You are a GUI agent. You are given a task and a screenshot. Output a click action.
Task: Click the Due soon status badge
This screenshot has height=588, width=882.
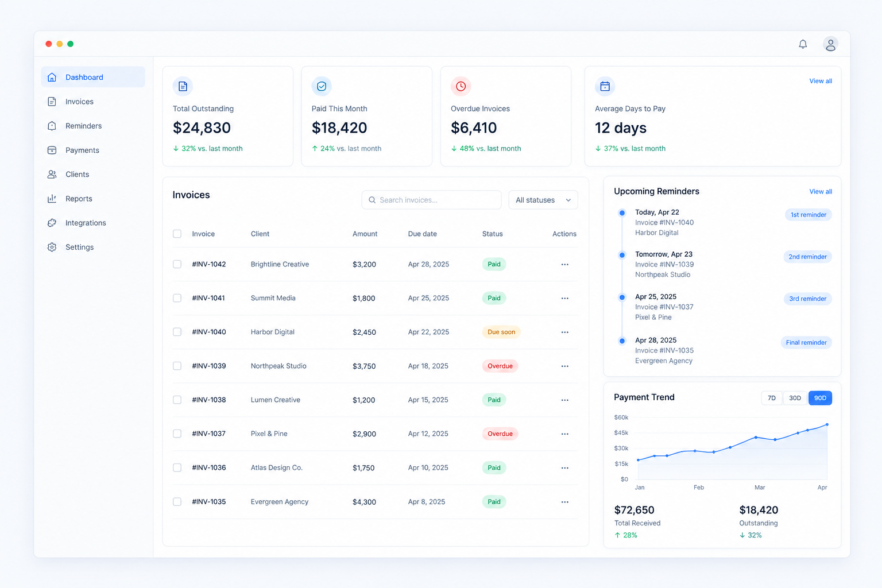[501, 332]
